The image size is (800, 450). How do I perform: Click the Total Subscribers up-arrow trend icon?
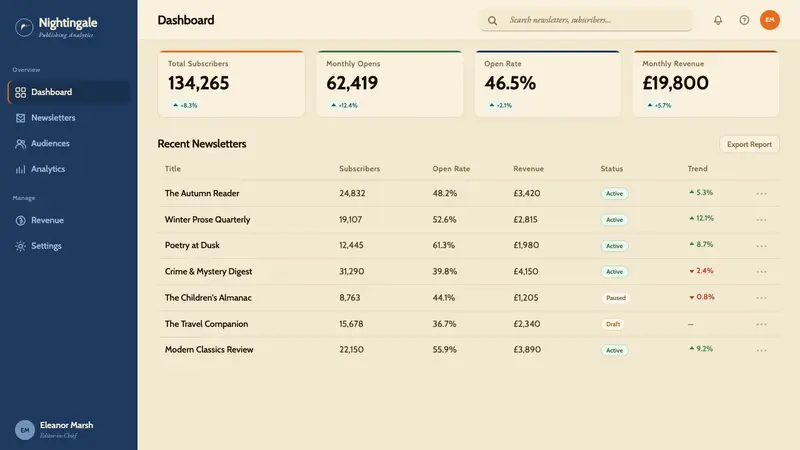tap(176, 105)
